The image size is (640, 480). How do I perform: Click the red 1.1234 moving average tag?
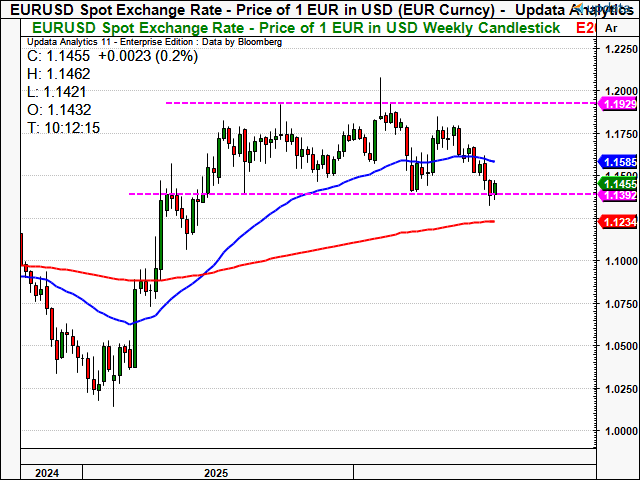click(x=618, y=222)
